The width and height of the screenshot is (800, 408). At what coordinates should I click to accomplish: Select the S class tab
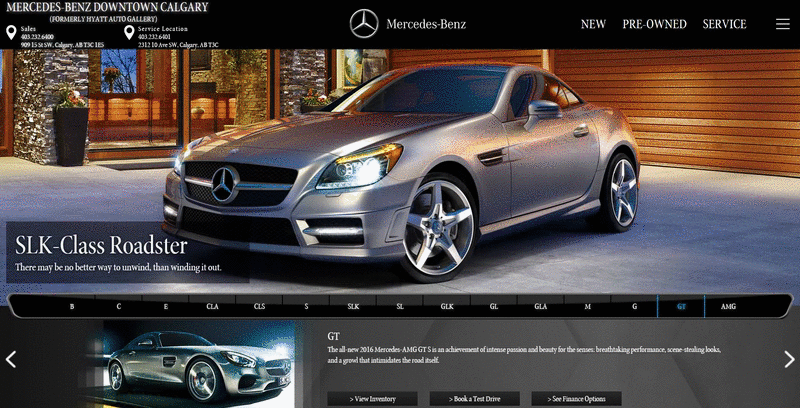point(306,307)
